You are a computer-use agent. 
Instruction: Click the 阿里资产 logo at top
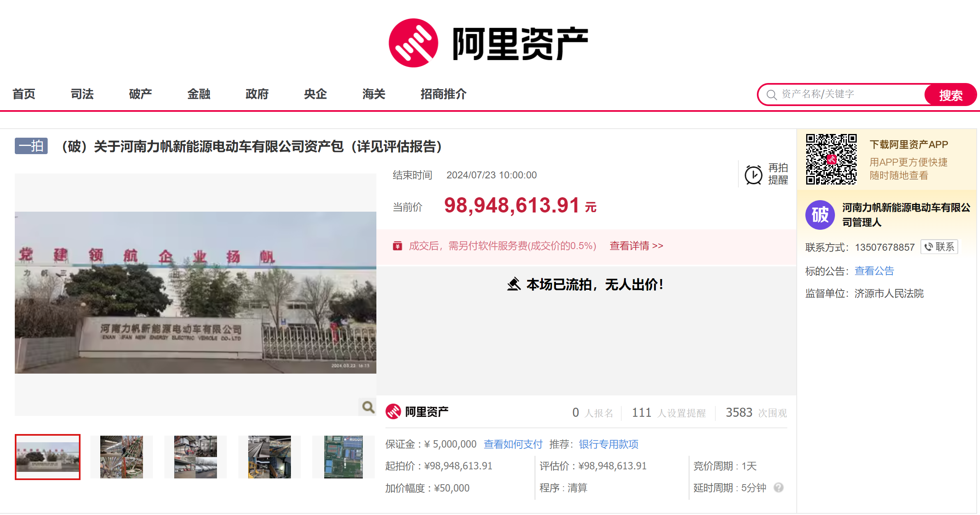point(488,43)
